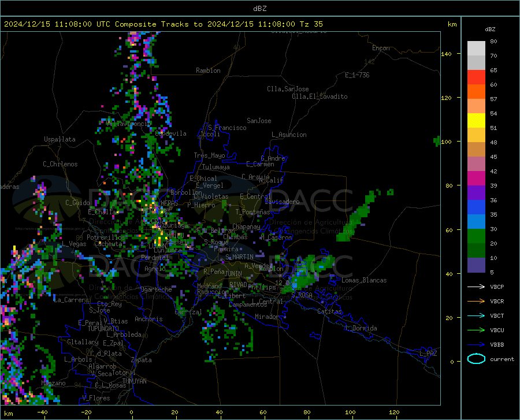Viewport: 520px width, 420px height.
Task: Click the Catitas map label
Action: pos(330,311)
